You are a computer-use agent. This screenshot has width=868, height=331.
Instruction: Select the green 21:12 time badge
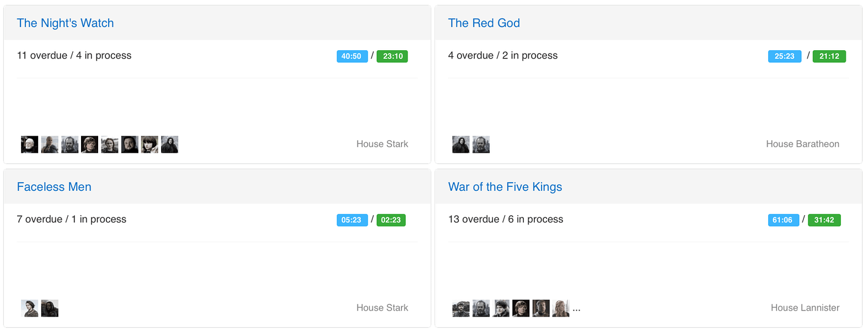829,56
